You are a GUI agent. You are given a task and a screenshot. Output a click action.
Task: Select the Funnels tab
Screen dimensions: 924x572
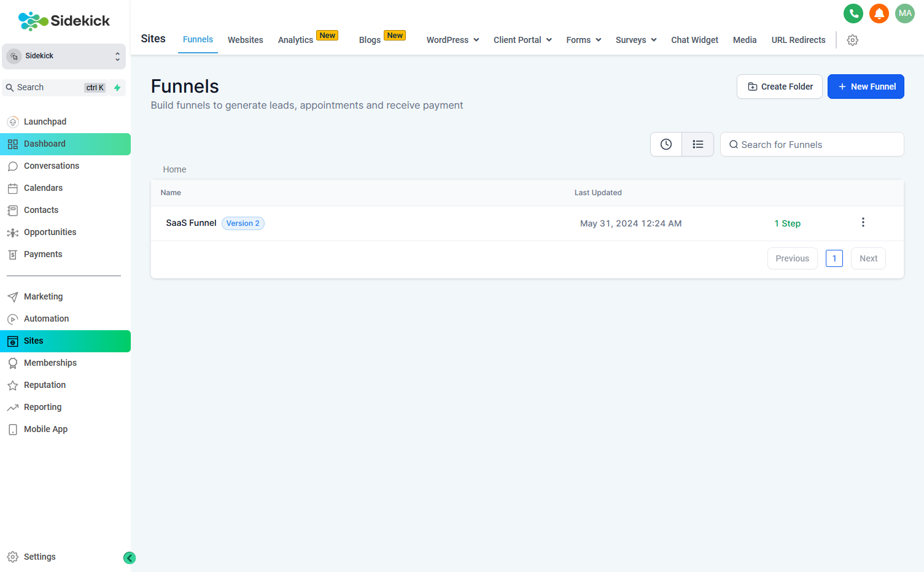(x=198, y=39)
